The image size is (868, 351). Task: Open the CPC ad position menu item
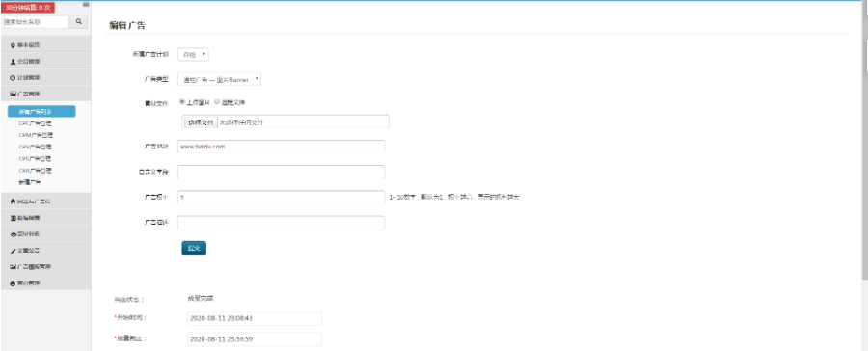[36, 123]
